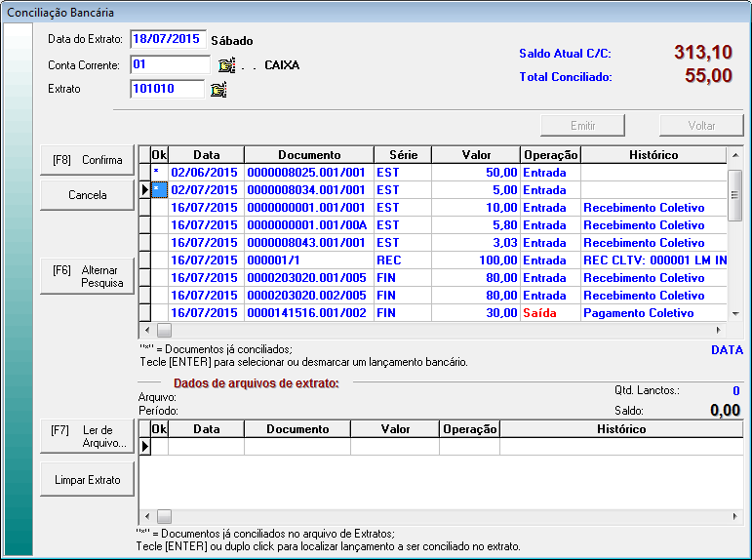This screenshot has height=560, width=752.
Task: Click upper grid Série column header
Action: [403, 155]
